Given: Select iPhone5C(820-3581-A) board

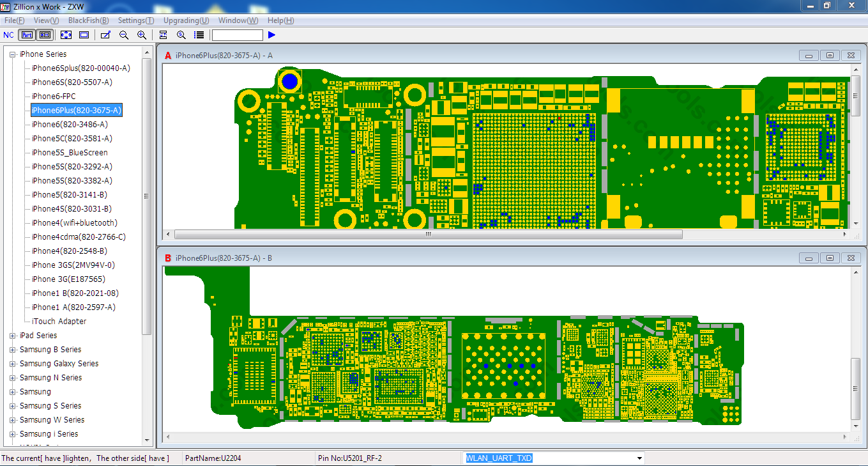Looking at the screenshot, I should pyautogui.click(x=72, y=139).
